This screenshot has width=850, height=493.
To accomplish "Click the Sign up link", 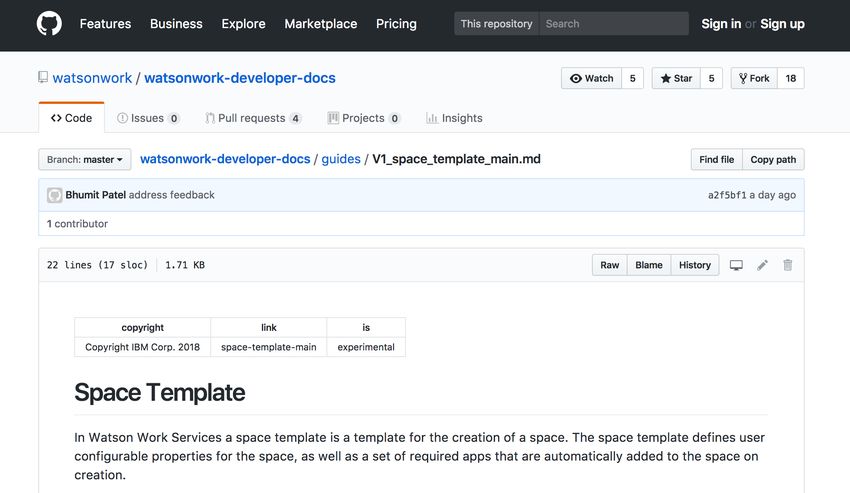I will 782,24.
